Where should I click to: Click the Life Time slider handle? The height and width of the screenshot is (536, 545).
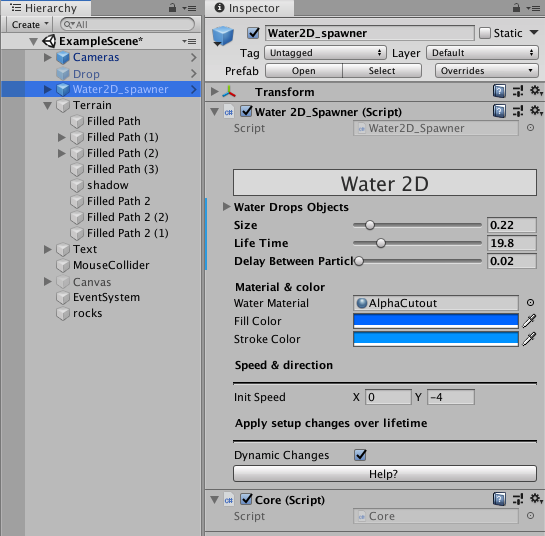pos(381,243)
